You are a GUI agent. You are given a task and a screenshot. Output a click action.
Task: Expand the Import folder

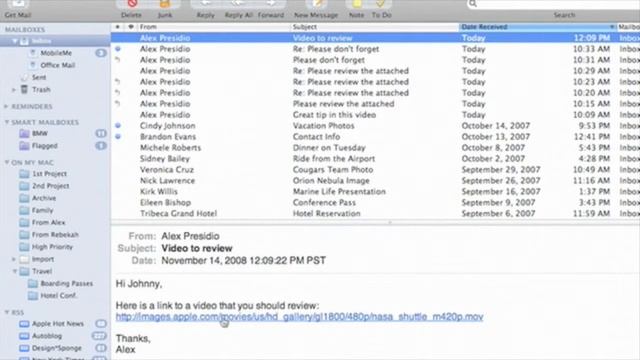tap(13, 259)
